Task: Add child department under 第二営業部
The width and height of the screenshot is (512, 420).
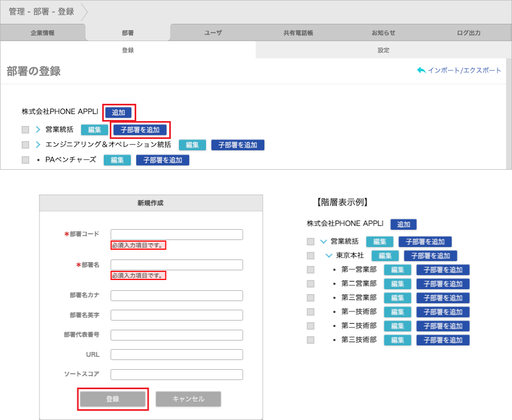Action: [443, 284]
